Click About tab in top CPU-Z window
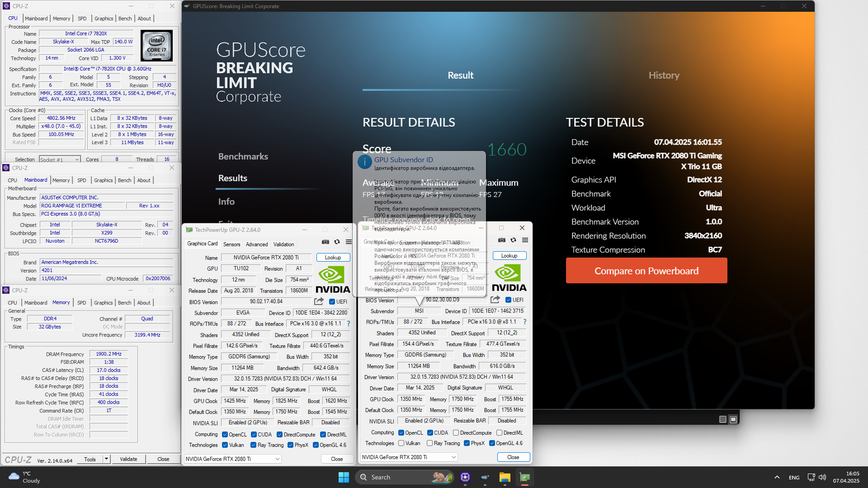Screen dimensions: 868x488 pyautogui.click(x=144, y=19)
